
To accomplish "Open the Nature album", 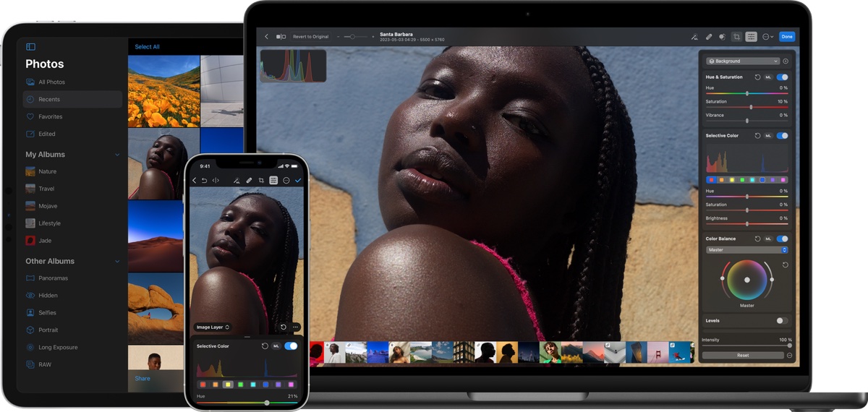I will coord(72,171).
